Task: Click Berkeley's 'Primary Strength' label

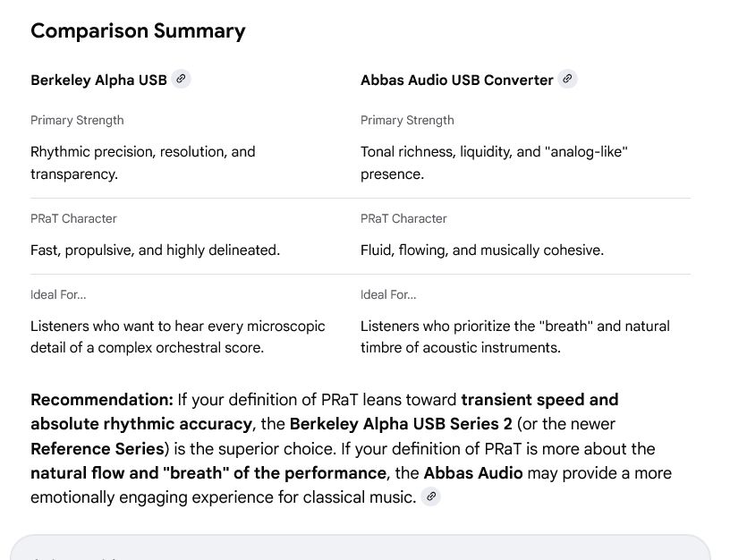Action: 77,120
